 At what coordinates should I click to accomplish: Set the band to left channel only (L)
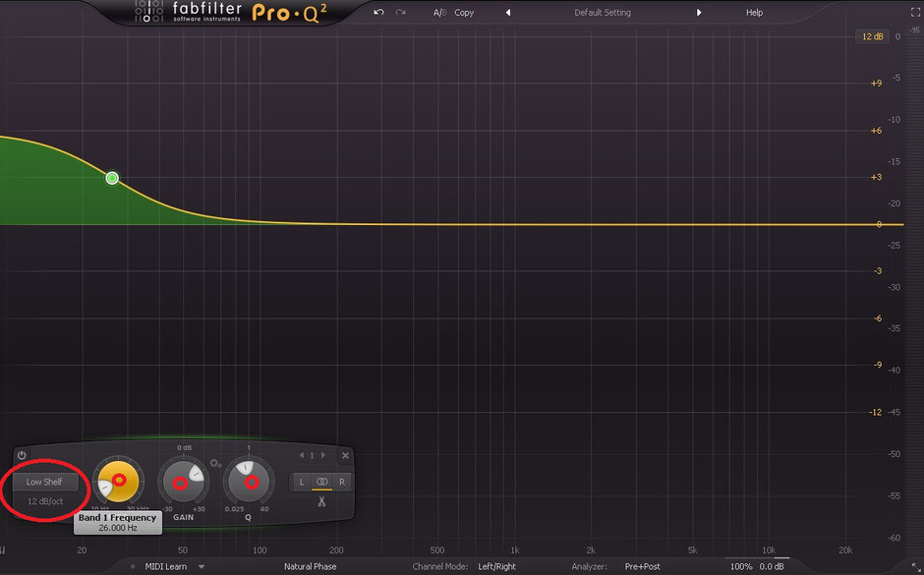click(302, 482)
